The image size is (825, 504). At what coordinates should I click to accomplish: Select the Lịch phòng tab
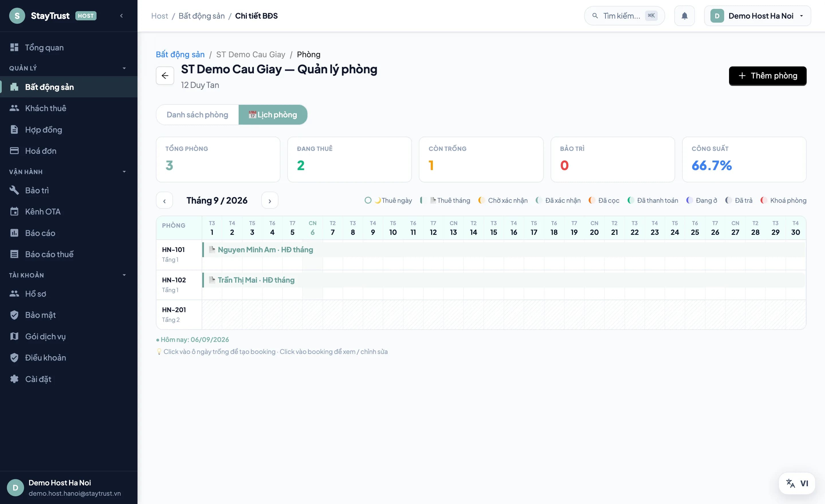click(273, 115)
